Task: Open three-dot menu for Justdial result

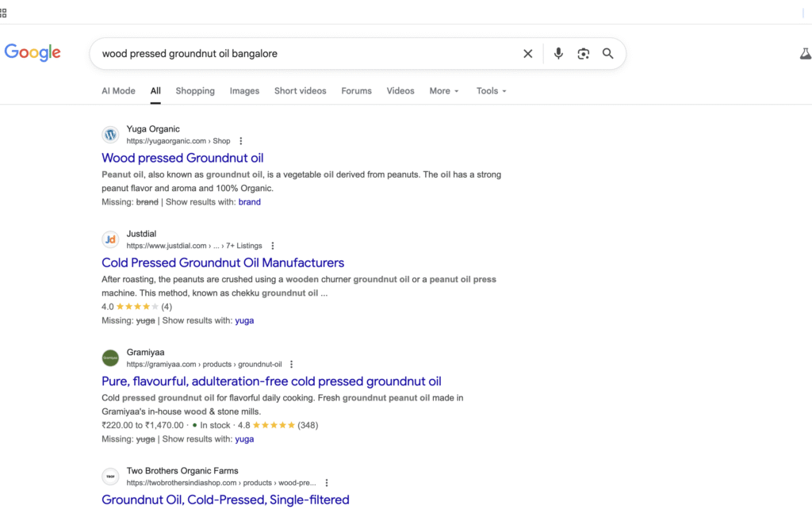Action: 273,246
